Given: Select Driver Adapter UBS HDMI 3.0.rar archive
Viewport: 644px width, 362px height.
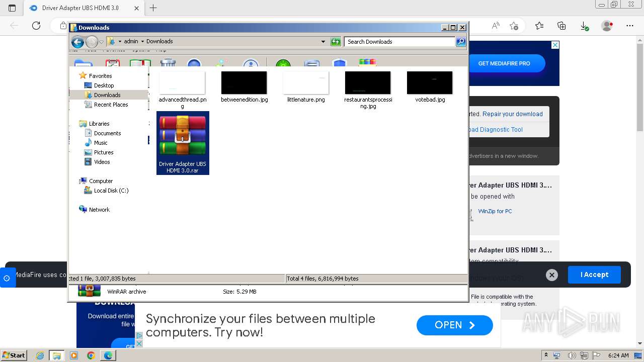Looking at the screenshot, I should point(183,143).
